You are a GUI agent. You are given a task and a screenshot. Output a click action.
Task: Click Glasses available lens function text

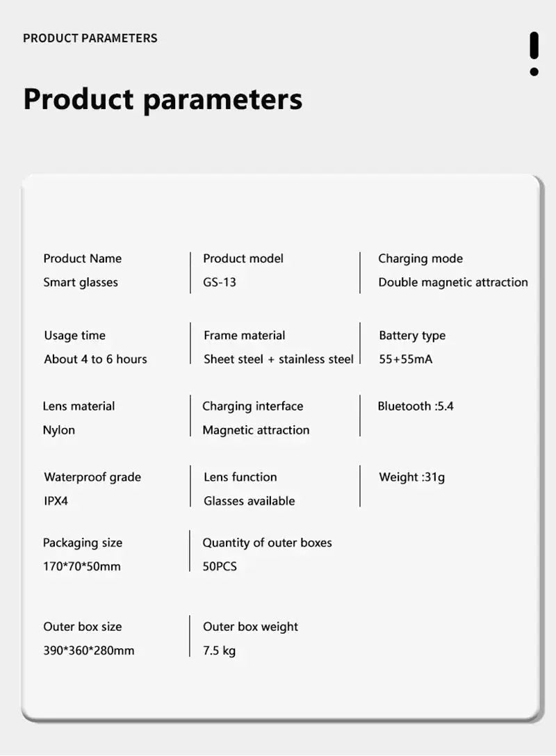(250, 501)
